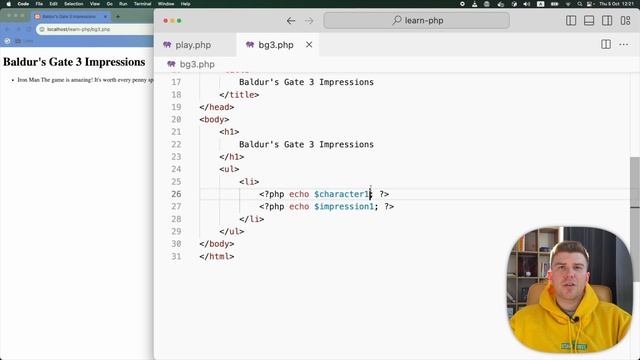Open the Edit menu

53,4
